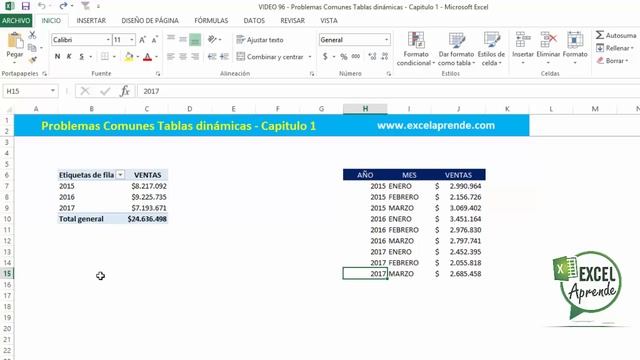640x360 pixels.
Task: Align text left
Action: pyautogui.click(x=171, y=56)
